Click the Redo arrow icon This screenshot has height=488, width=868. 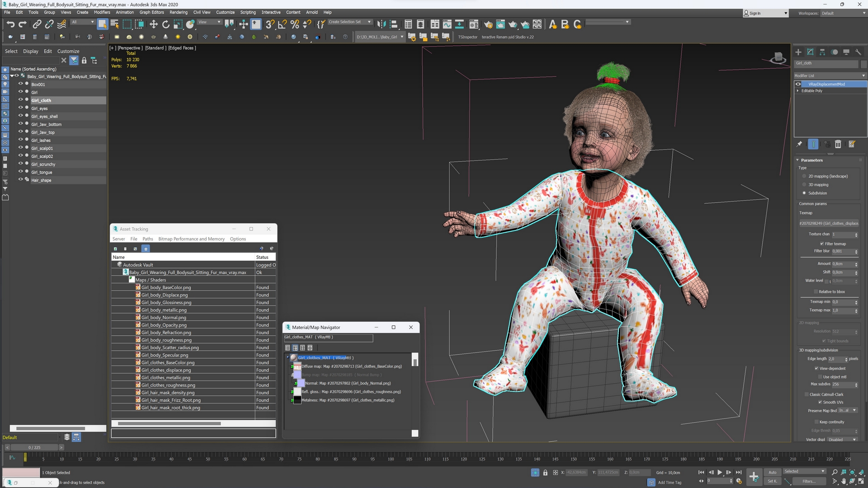coord(22,24)
